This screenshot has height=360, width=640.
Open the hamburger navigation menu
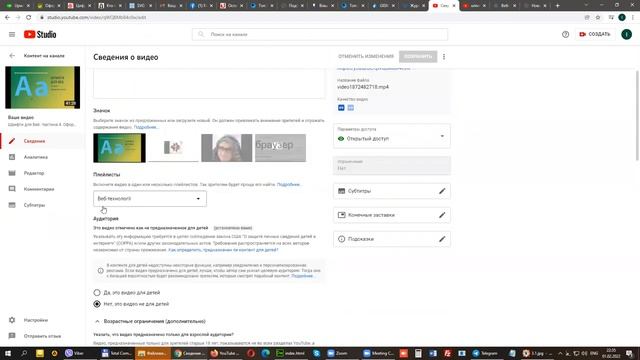(12, 35)
